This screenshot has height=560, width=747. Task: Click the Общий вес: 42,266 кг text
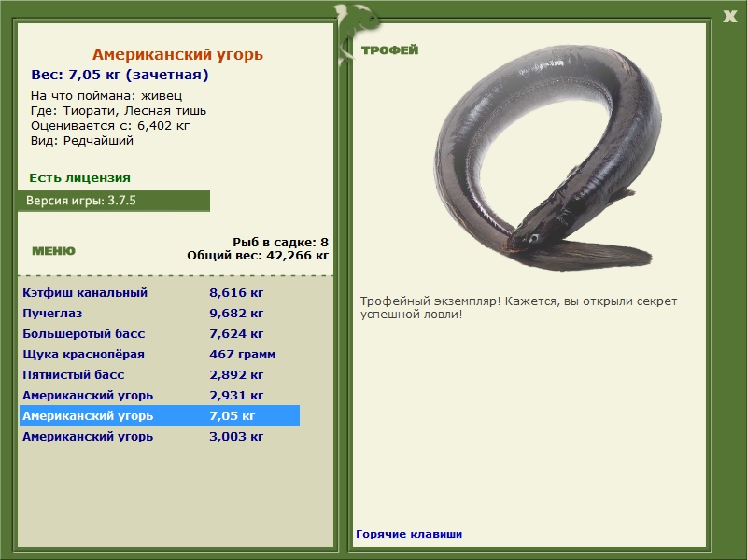tap(258, 256)
